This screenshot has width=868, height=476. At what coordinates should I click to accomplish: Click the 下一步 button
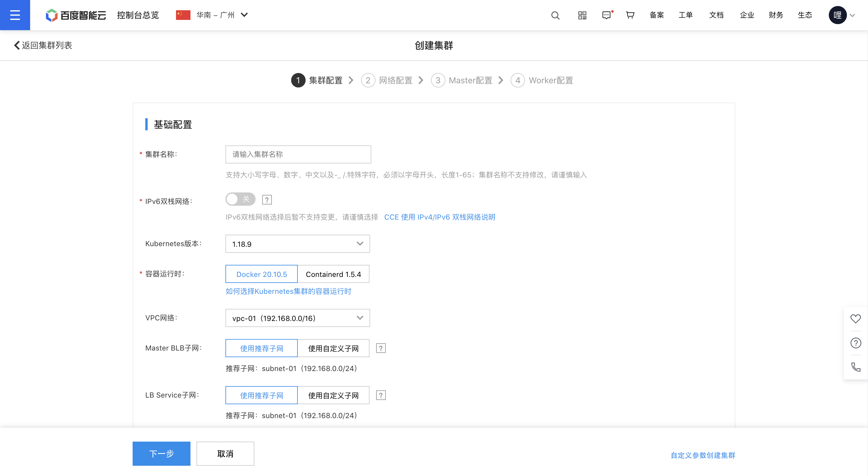[162, 453]
